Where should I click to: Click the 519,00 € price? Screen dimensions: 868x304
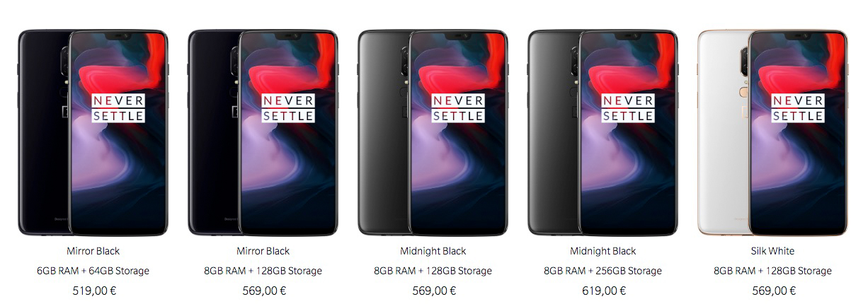tap(94, 291)
